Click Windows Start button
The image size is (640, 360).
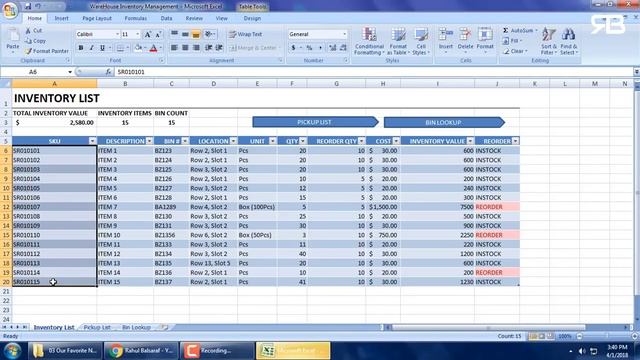pos(12,351)
